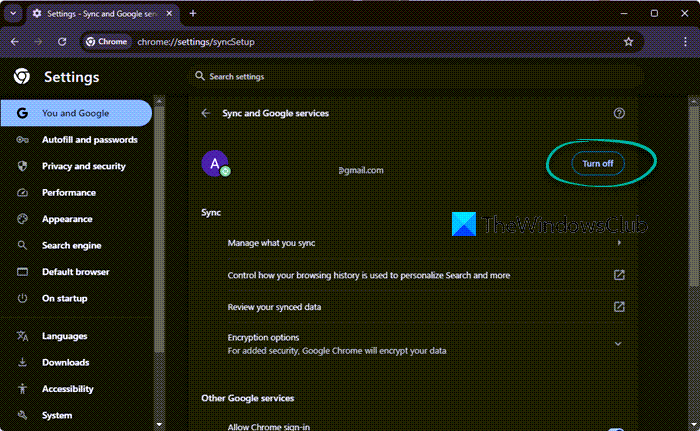Go to Search engine settings
The image size is (700, 431).
(x=71, y=245)
